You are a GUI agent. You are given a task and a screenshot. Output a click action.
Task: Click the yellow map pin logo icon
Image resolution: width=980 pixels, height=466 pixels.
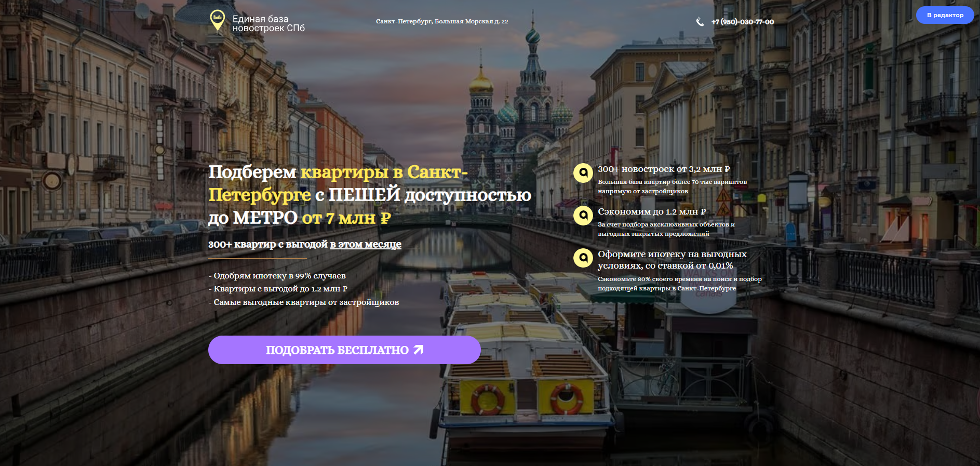point(217,20)
